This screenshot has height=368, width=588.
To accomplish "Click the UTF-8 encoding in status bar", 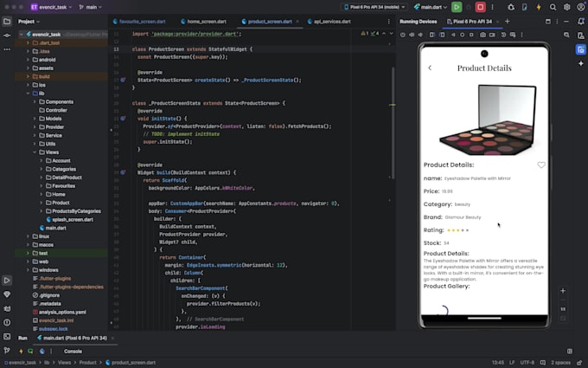I will 527,362.
